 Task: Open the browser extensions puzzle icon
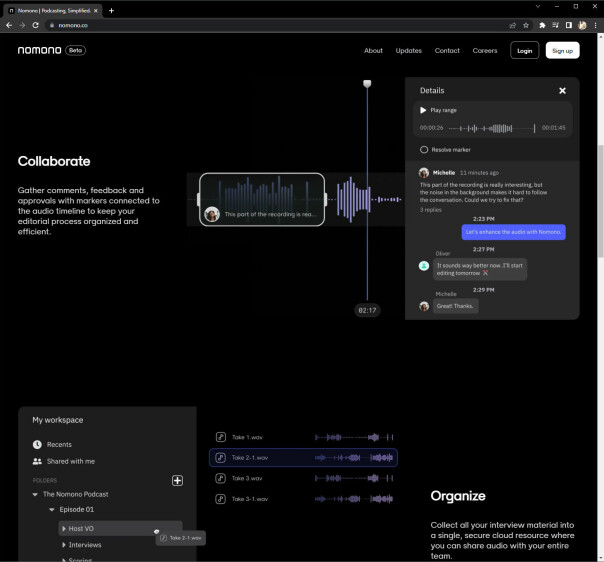pyautogui.click(x=542, y=25)
